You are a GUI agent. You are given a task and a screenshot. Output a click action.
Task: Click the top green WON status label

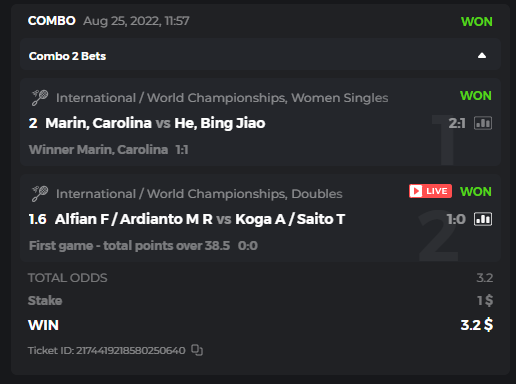(x=477, y=22)
